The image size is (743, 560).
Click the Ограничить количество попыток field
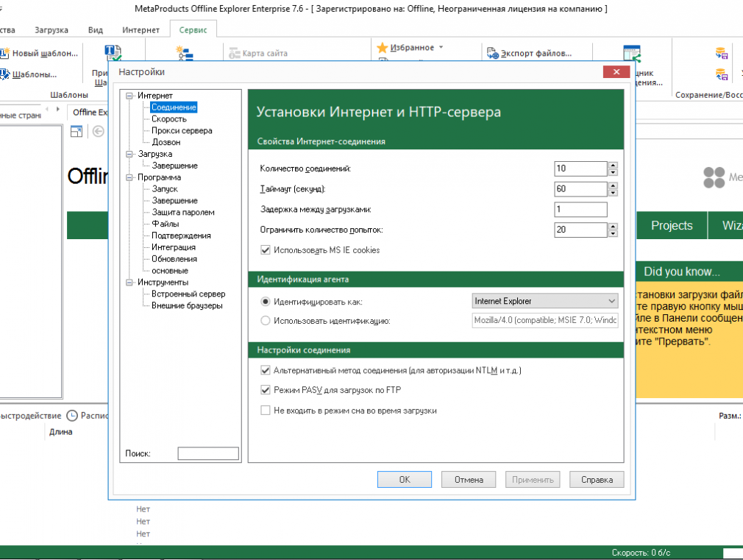tap(580, 230)
